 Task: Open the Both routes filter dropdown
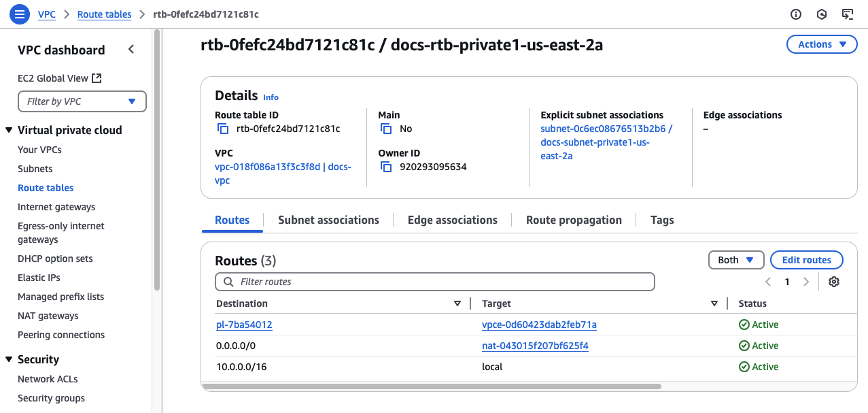pyautogui.click(x=735, y=259)
